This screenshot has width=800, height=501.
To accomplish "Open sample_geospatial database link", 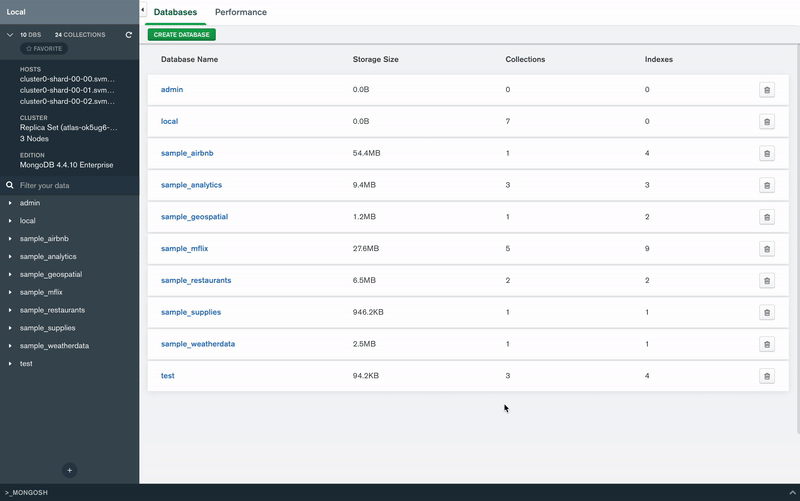I will (x=194, y=217).
